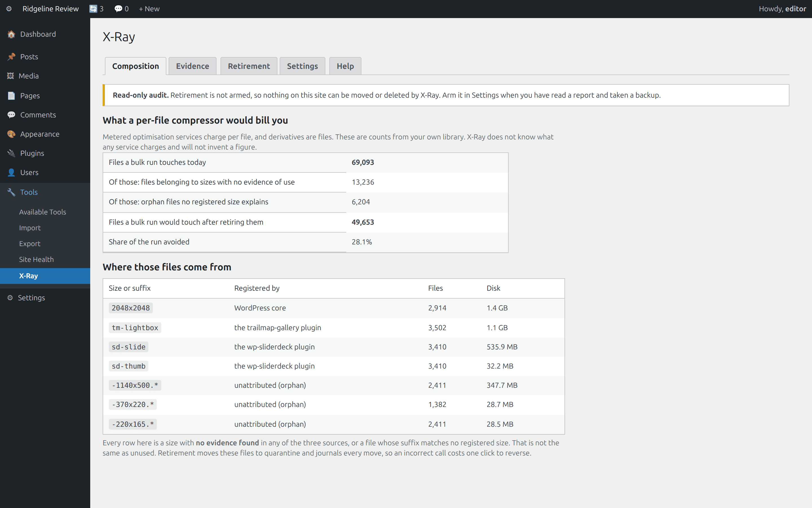The height and width of the screenshot is (508, 812).
Task: Open the Posts menu label
Action: coord(29,57)
